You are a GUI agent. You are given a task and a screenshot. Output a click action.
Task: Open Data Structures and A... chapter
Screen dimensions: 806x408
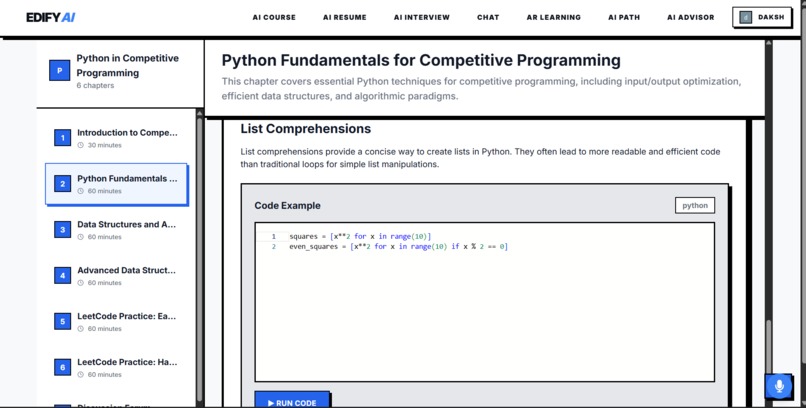[x=117, y=230]
